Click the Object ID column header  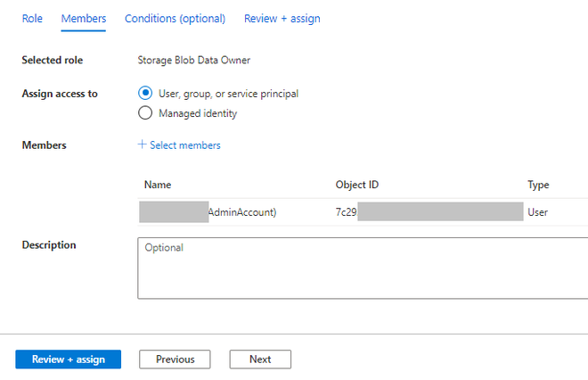point(357,186)
